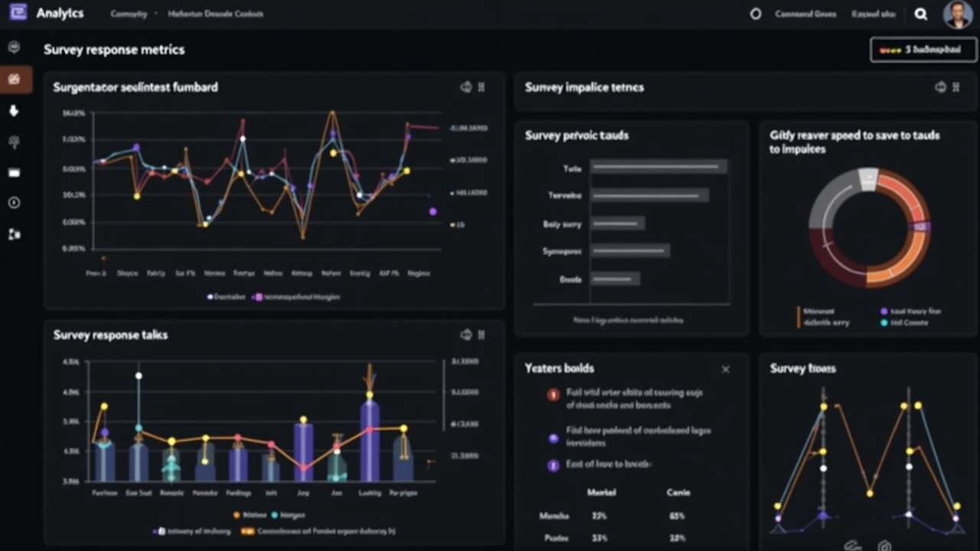Click the tree-shaped sidebar icon
The width and height of the screenshot is (980, 551).
(x=14, y=142)
